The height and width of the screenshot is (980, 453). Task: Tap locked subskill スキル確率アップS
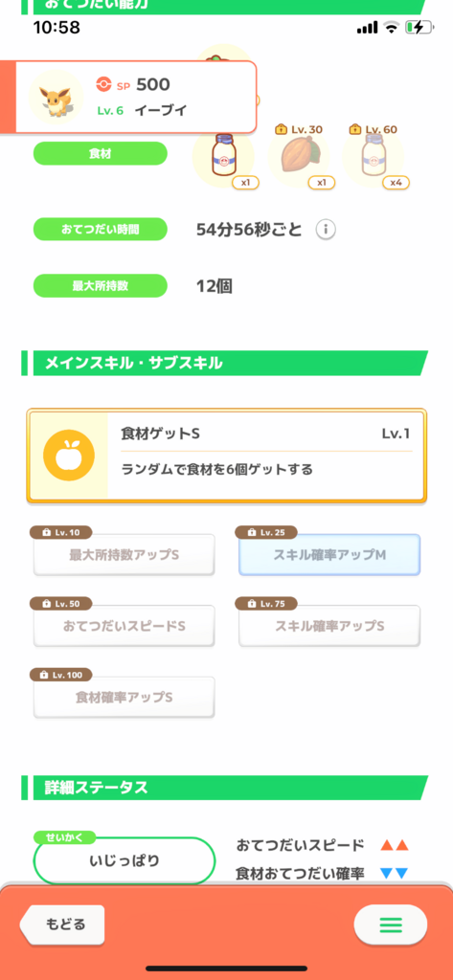click(329, 626)
